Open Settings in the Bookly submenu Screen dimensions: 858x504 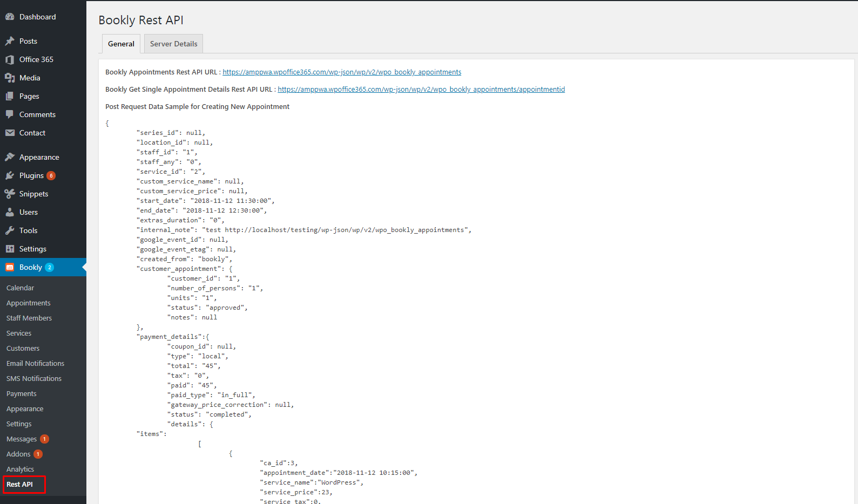click(x=19, y=424)
